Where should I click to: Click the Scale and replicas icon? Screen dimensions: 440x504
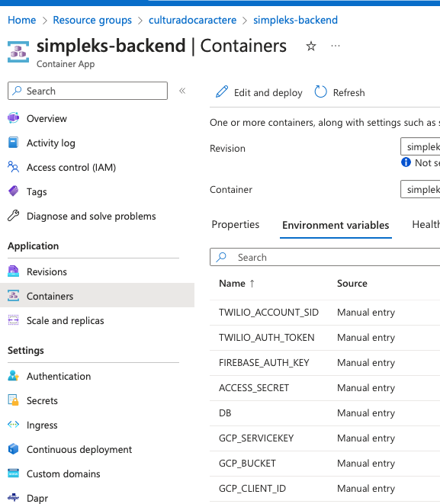point(13,320)
